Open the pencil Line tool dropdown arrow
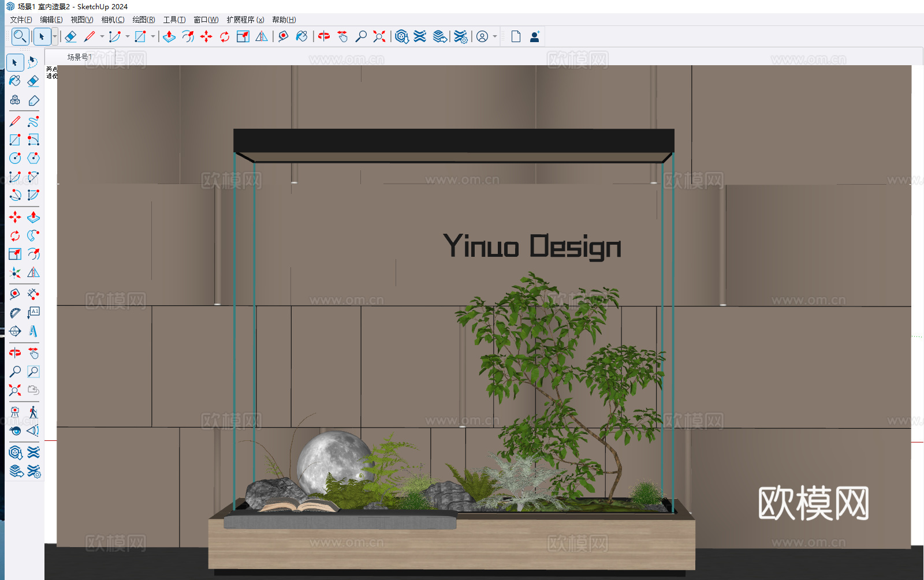 click(x=102, y=36)
